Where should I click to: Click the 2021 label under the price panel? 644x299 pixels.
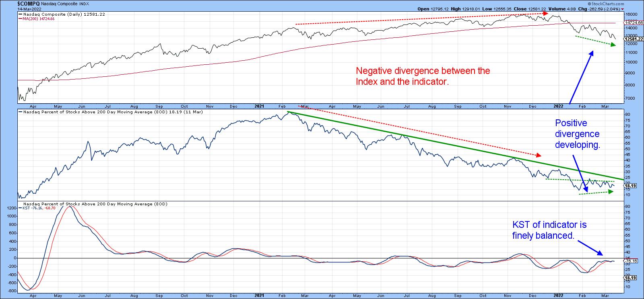(260, 106)
